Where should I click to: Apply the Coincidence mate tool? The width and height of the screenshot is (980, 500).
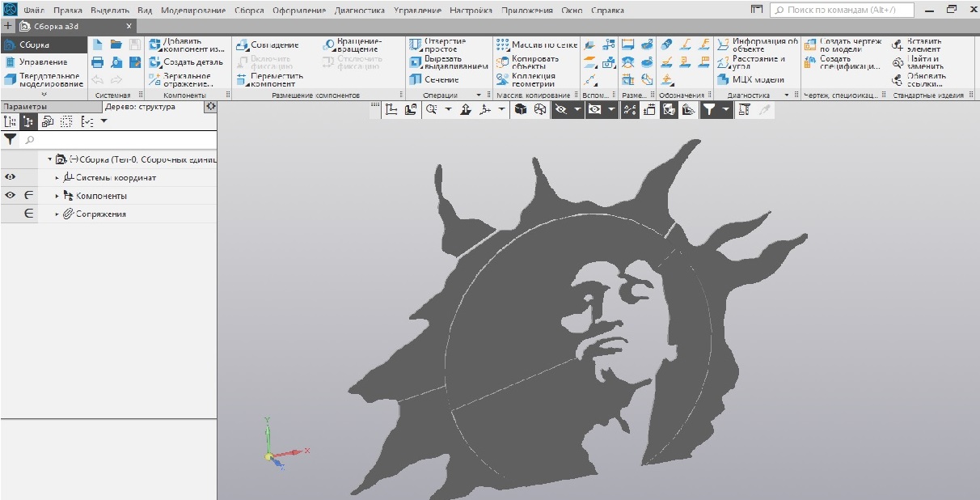tap(268, 45)
